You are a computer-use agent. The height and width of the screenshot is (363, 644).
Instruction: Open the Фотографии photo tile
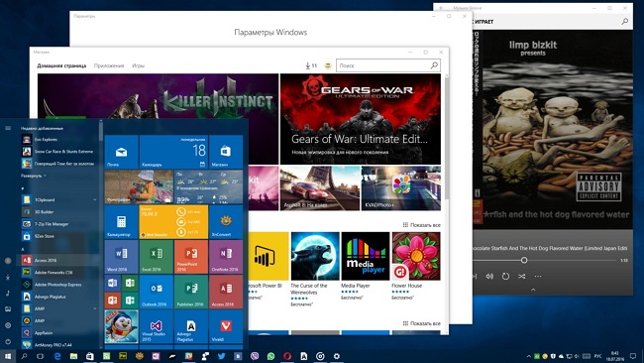point(139,186)
